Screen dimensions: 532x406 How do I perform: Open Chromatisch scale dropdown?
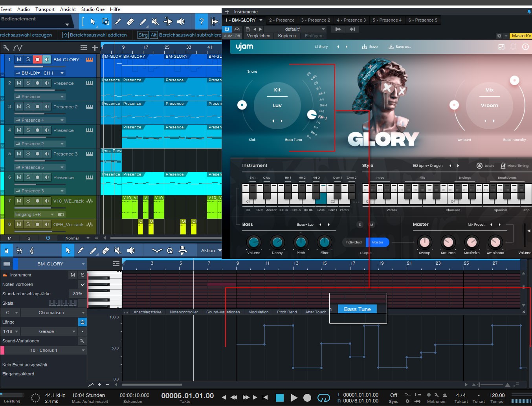click(53, 313)
